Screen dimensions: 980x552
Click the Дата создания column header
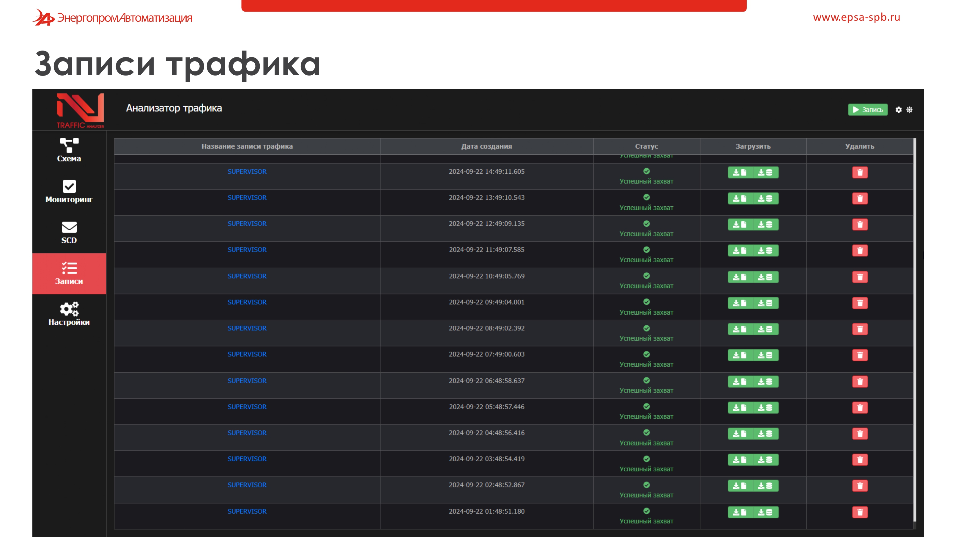(x=486, y=146)
